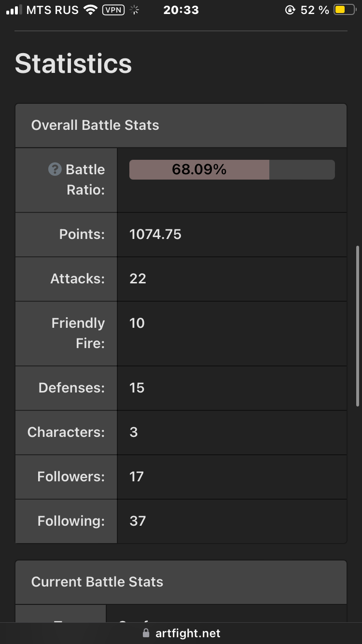
Task: Tap the 20:33 clock in the status bar
Action: click(181, 10)
